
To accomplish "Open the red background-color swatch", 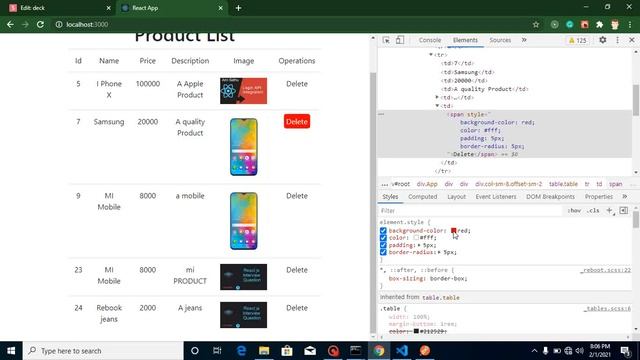I will (x=453, y=231).
